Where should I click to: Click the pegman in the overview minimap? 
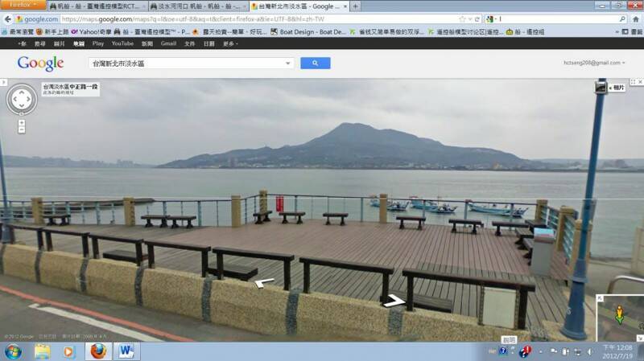tap(619, 314)
